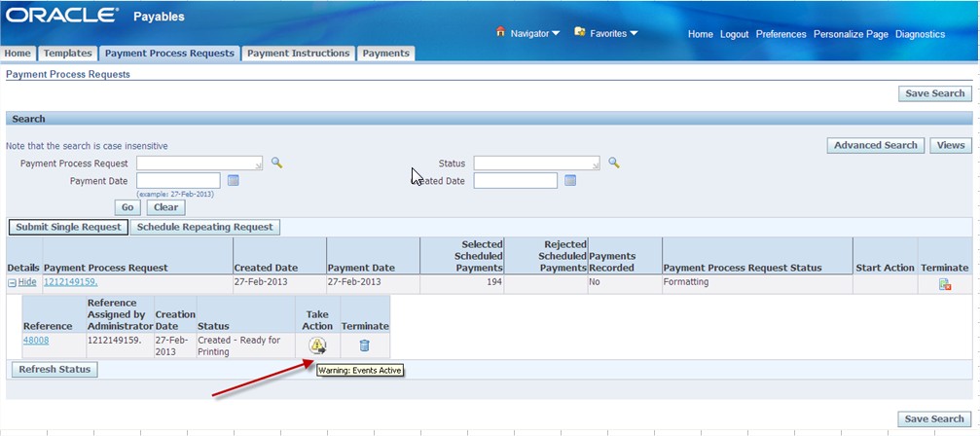Click the Clear button
The width and height of the screenshot is (980, 436).
[x=165, y=207]
